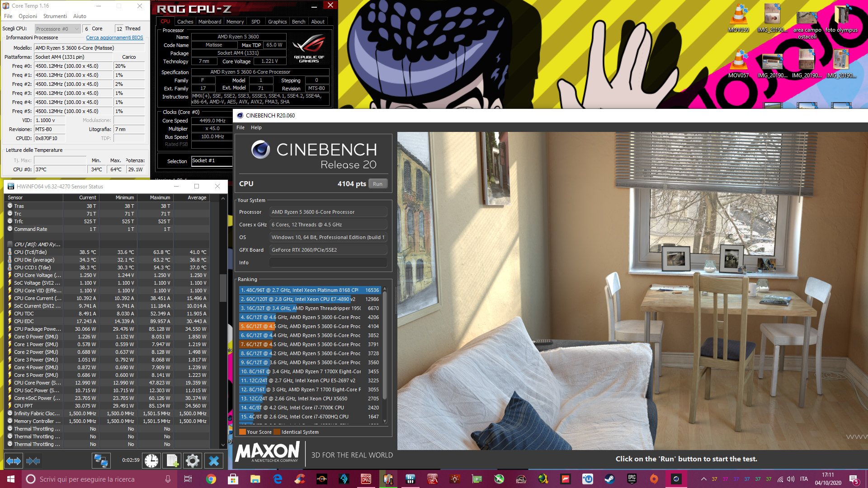Click taskbar clock showing 17:11
The width and height of the screenshot is (868, 488).
click(x=828, y=479)
